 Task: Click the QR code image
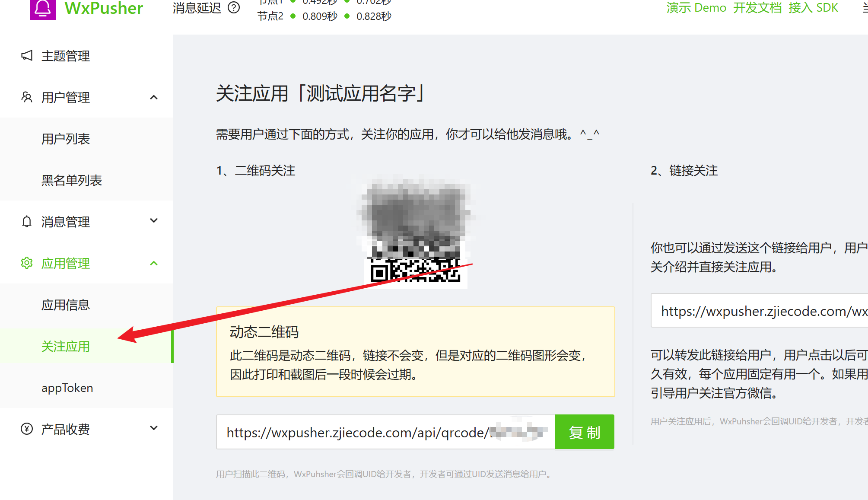coord(415,233)
